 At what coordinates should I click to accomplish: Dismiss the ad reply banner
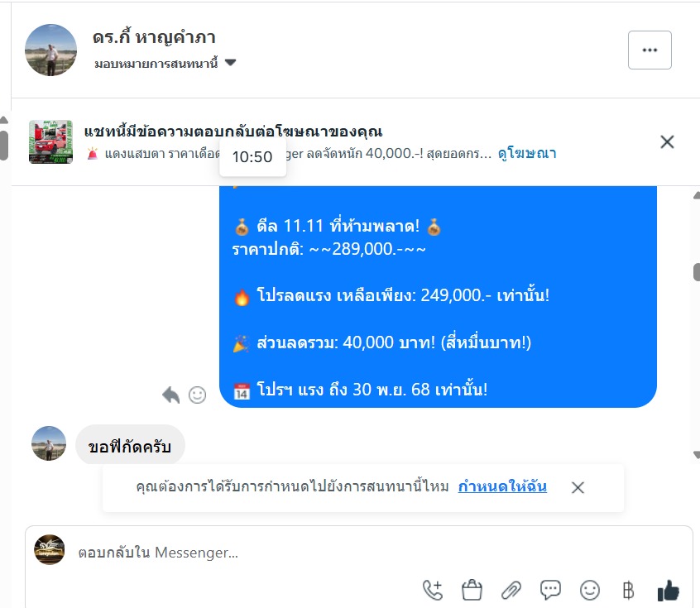click(667, 142)
